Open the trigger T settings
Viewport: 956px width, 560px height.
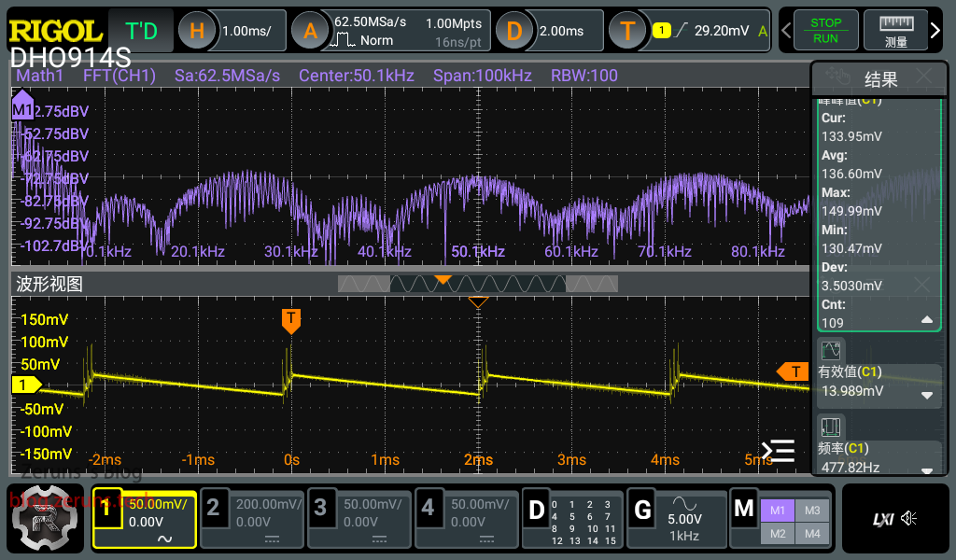click(628, 31)
